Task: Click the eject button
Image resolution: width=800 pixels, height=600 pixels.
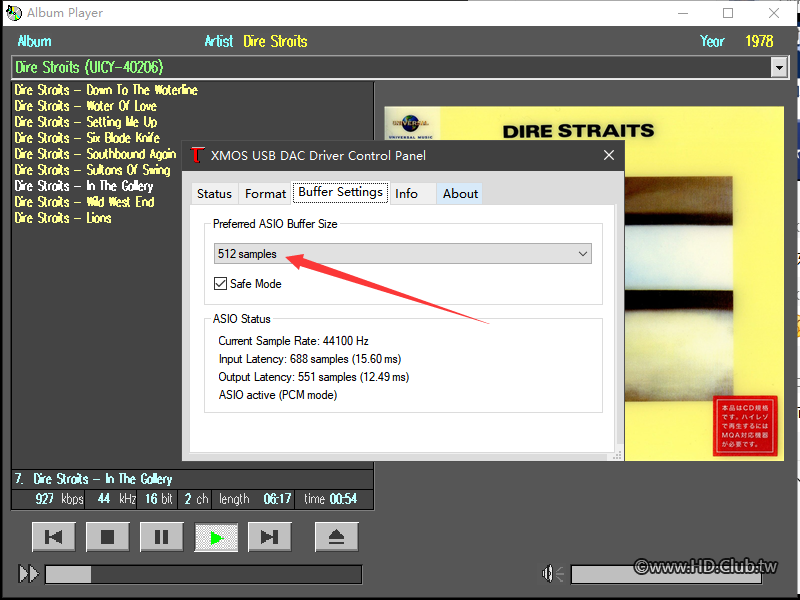Action: pos(337,537)
